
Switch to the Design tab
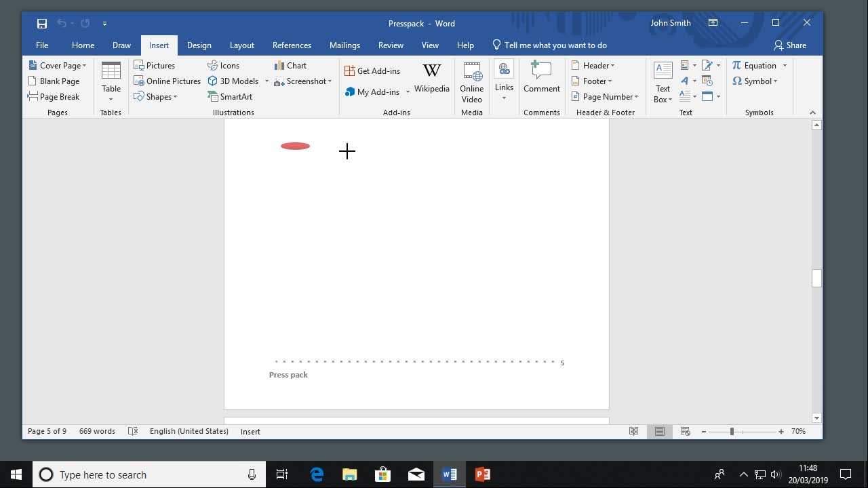click(x=199, y=45)
